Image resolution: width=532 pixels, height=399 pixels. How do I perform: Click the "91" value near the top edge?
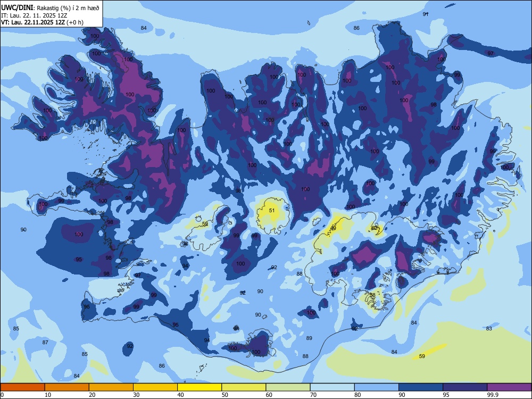426,14
